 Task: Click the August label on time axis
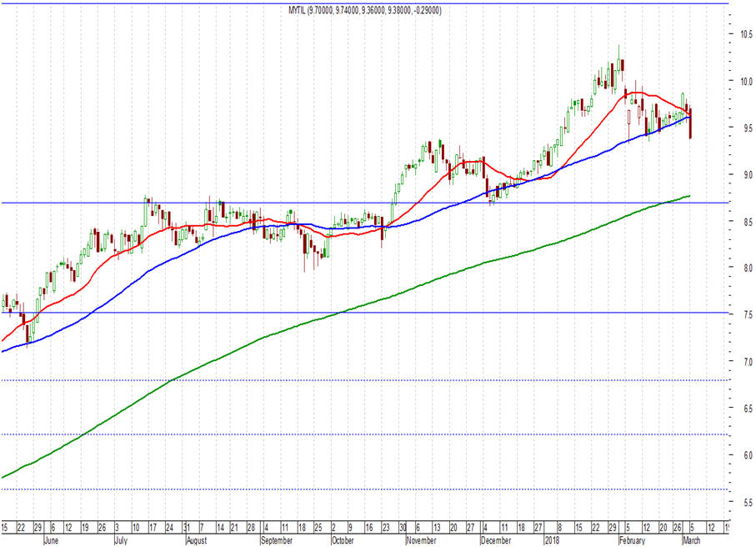click(197, 540)
